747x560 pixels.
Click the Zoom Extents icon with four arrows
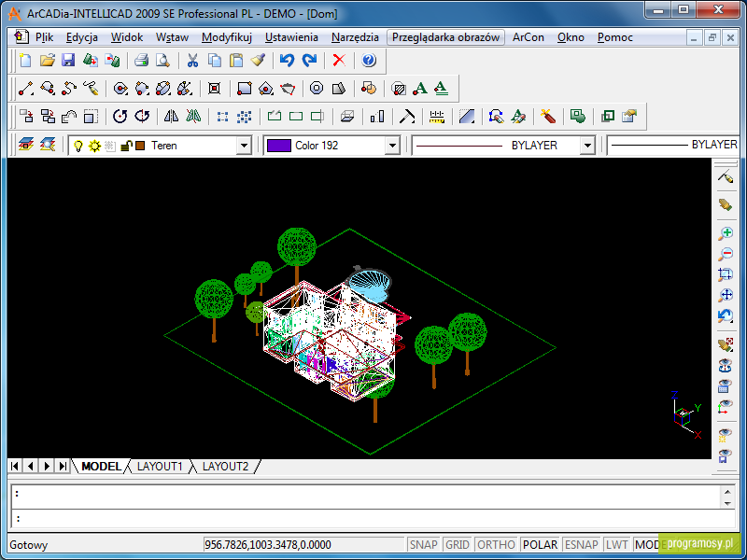point(726,295)
